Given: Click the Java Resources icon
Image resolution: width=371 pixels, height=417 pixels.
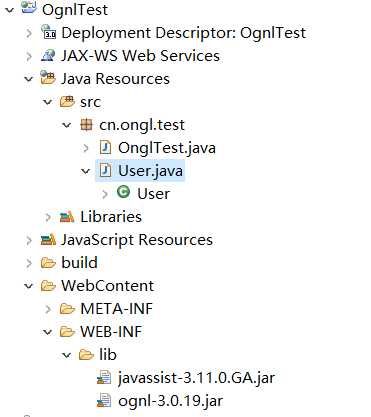Looking at the screenshot, I should [x=48, y=78].
